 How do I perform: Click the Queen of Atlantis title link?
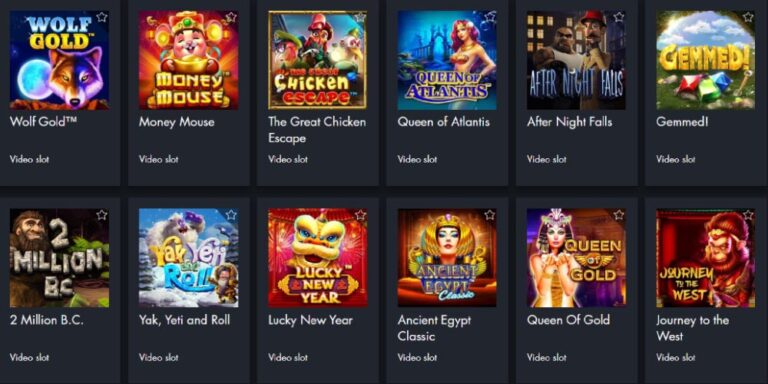click(x=444, y=122)
